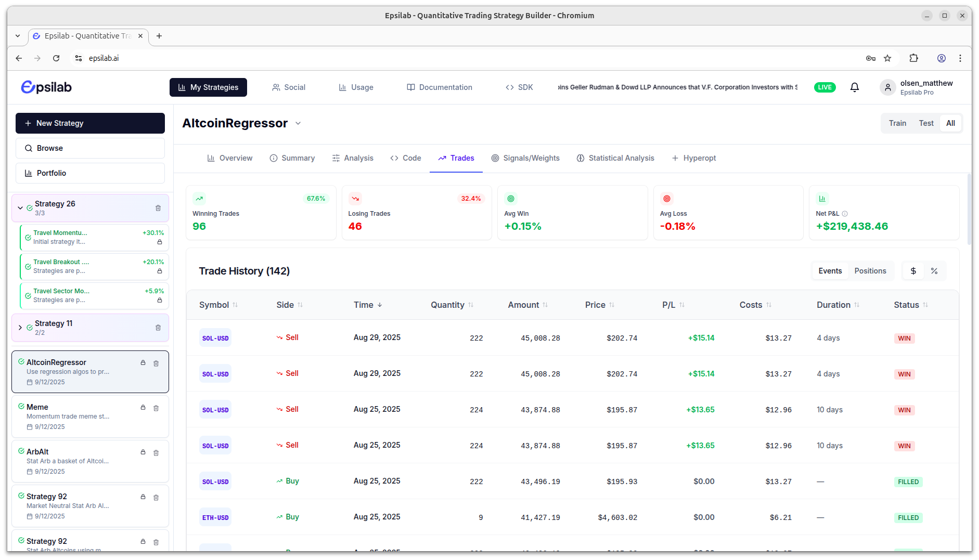The height and width of the screenshot is (560, 979).
Task: Click the notification bell icon
Action: (854, 87)
